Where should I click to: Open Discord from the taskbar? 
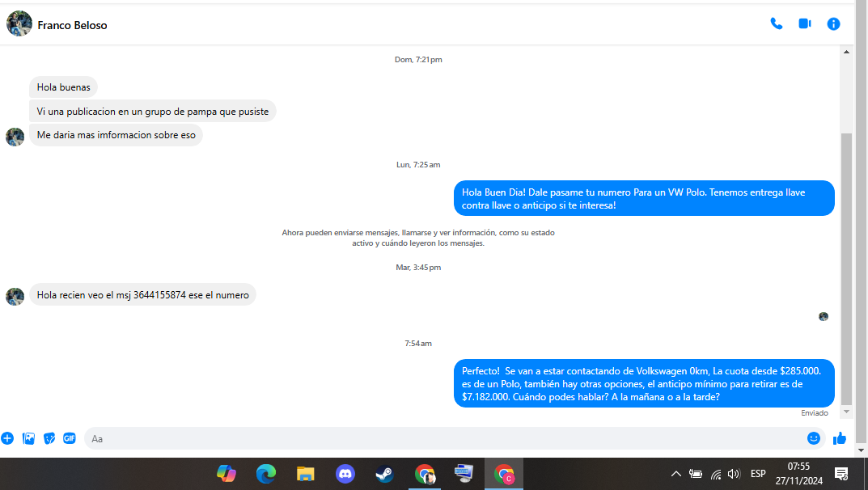345,474
